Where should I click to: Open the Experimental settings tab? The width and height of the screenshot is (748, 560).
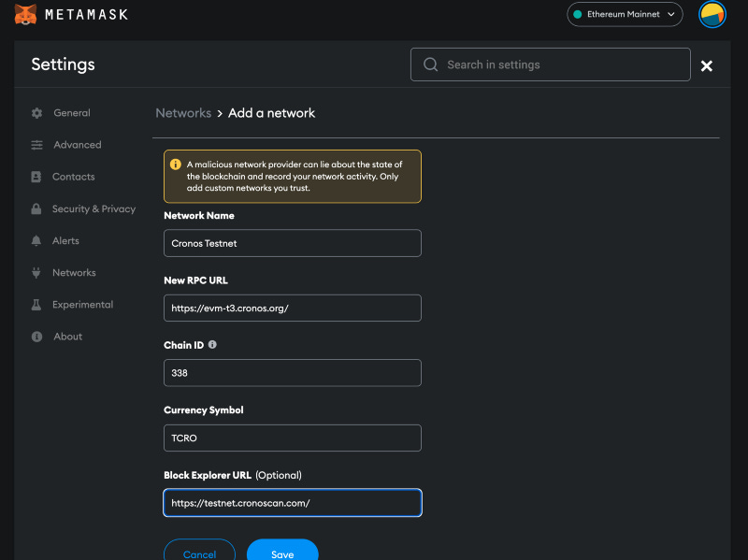(x=82, y=305)
